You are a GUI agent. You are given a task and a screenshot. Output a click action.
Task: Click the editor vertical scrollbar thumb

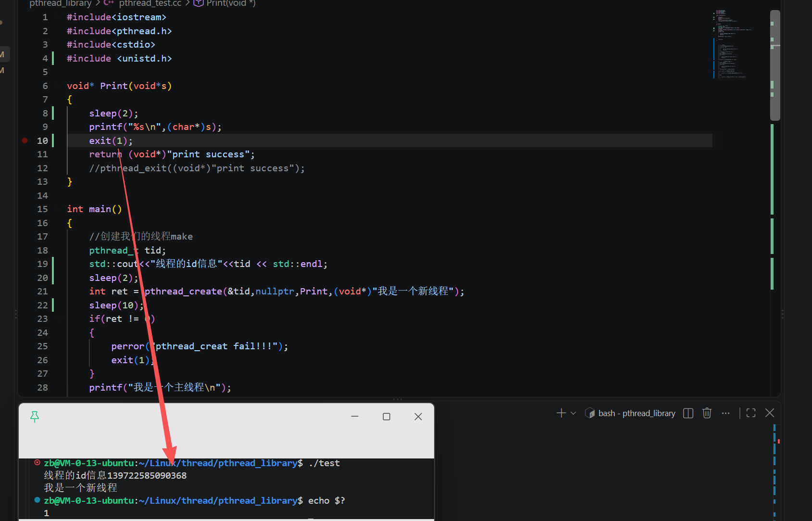775,65
